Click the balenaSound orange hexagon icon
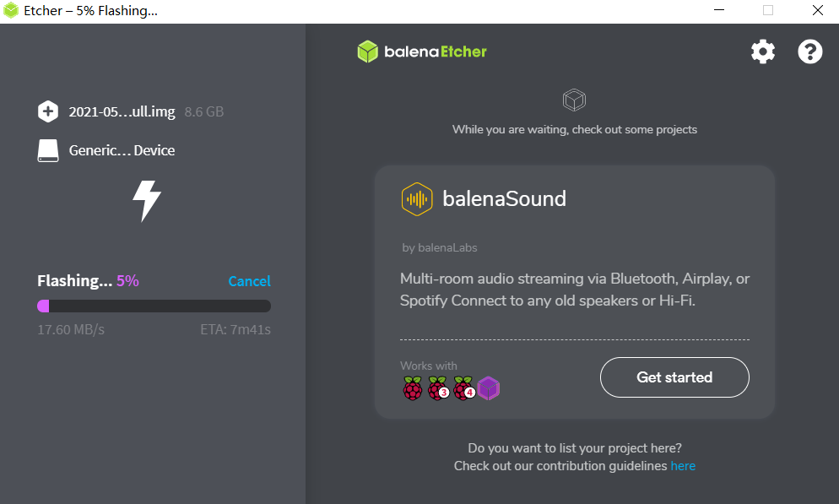839x504 pixels. pos(417,198)
